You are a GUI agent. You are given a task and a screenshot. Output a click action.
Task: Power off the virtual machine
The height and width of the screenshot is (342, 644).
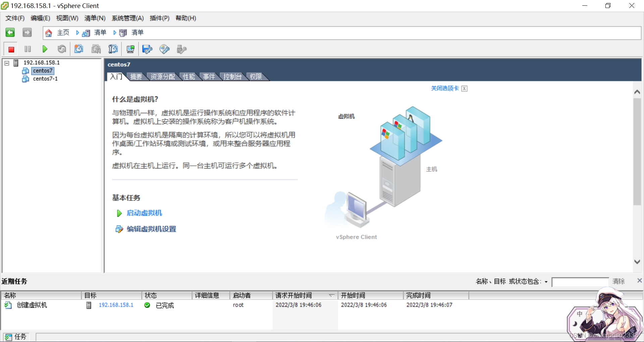pos(11,49)
